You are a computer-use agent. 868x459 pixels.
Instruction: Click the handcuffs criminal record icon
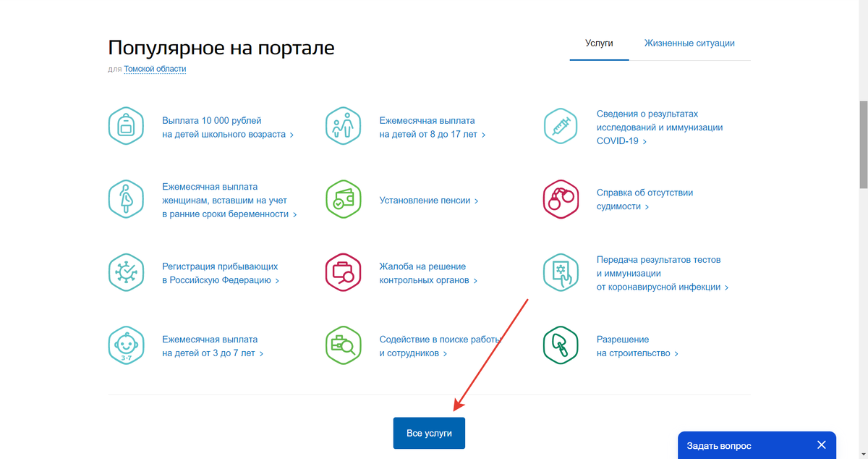(x=561, y=199)
